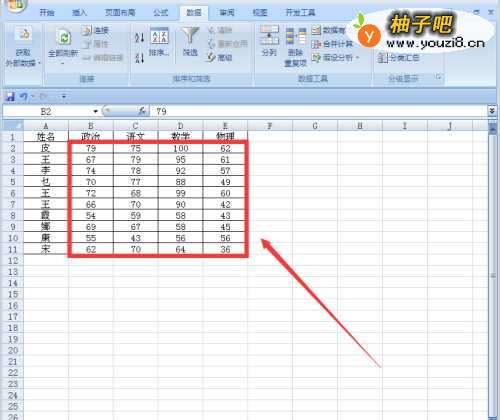Open the Name Box dropdown arrow
This screenshot has width=500, height=420.
point(96,111)
